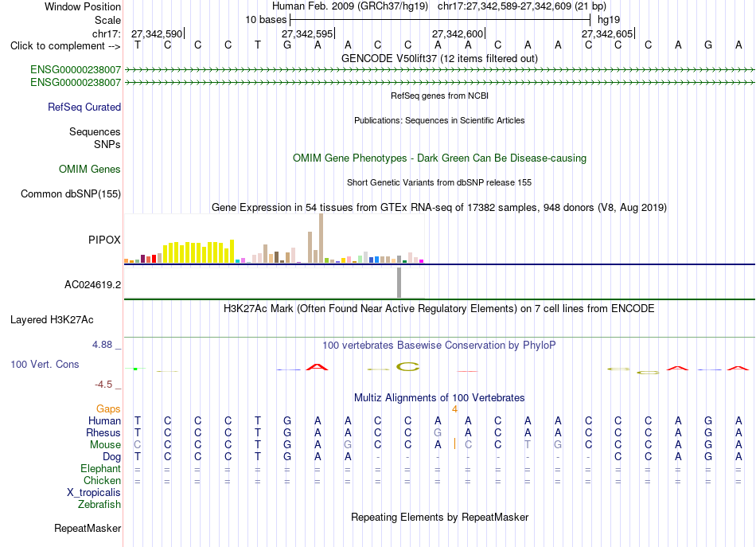
Task: Click the GENCODE V50lift37 track title
Action: (439, 58)
